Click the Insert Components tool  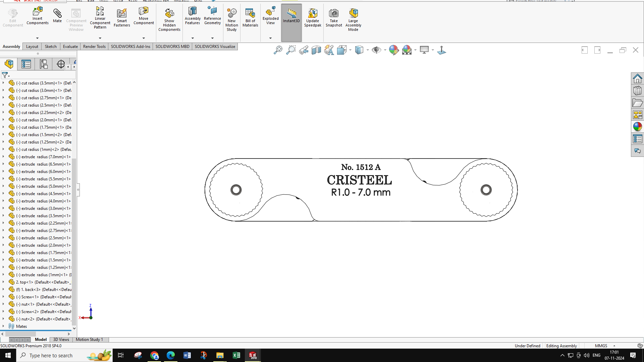[x=38, y=16]
